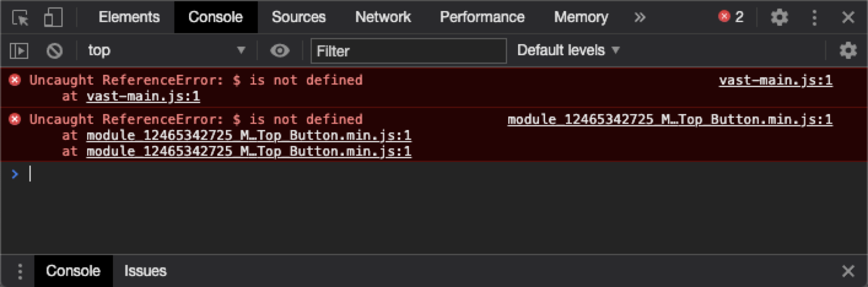Image resolution: width=868 pixels, height=287 pixels.
Task: Toggle the device toolbar icon
Action: 54,18
